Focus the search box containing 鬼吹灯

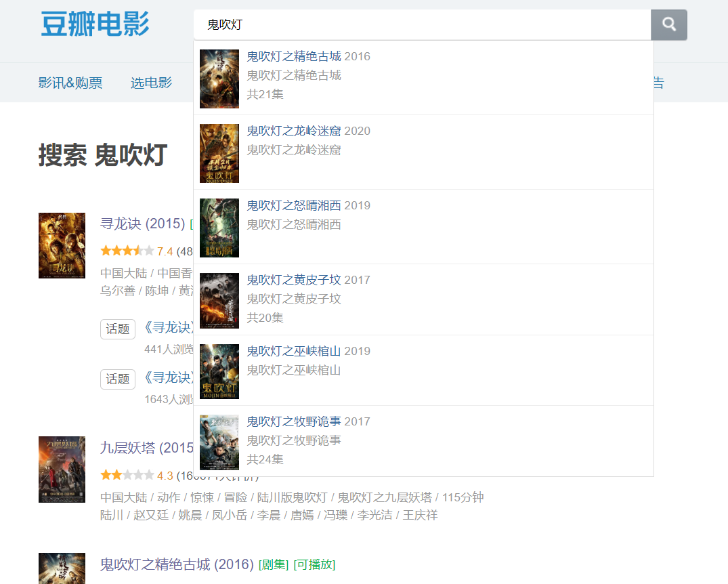point(422,24)
